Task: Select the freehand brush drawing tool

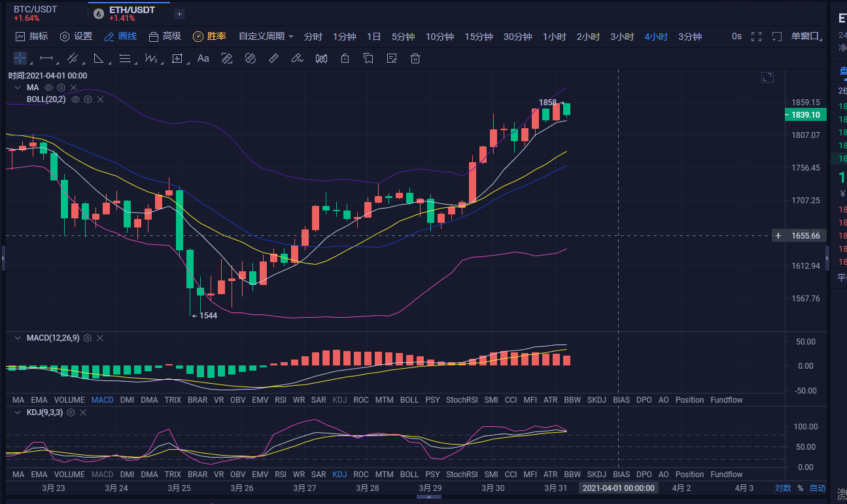Action: (x=298, y=58)
